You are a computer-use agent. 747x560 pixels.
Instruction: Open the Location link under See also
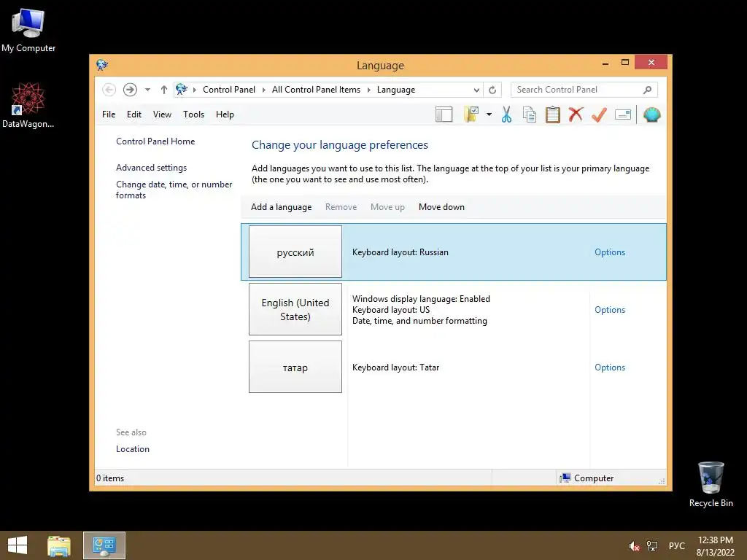click(x=133, y=449)
